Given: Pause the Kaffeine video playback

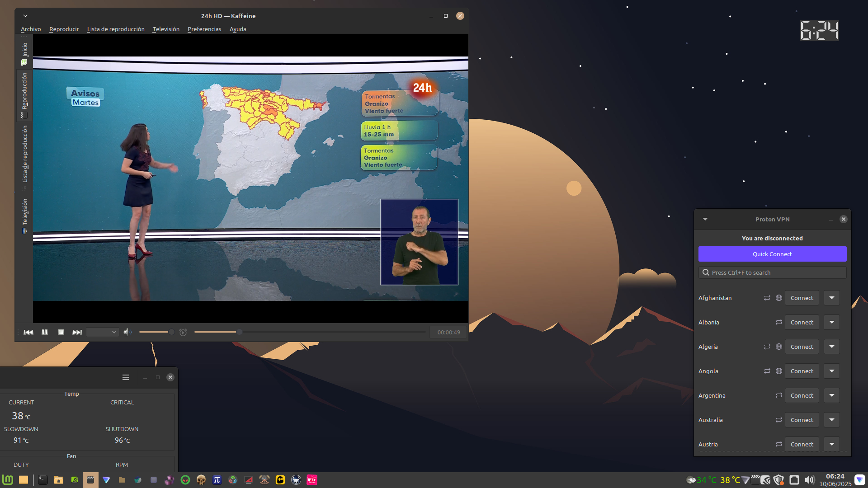Looking at the screenshot, I should coord(45,332).
